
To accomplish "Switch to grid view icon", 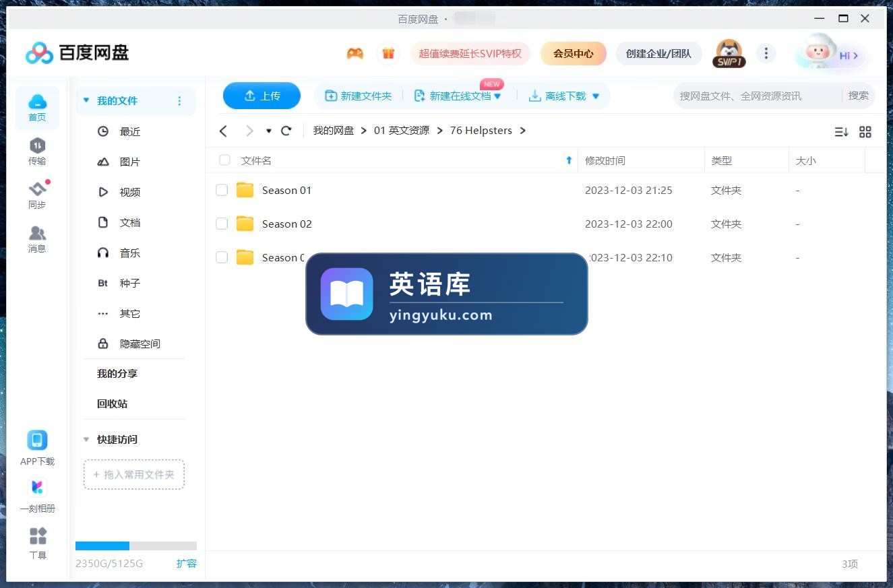I will tap(865, 132).
